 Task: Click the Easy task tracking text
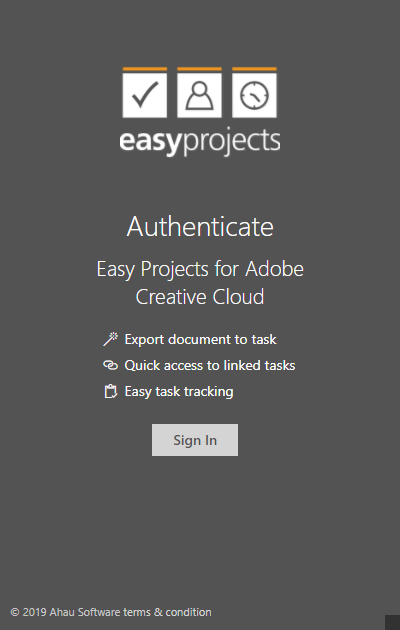179,391
